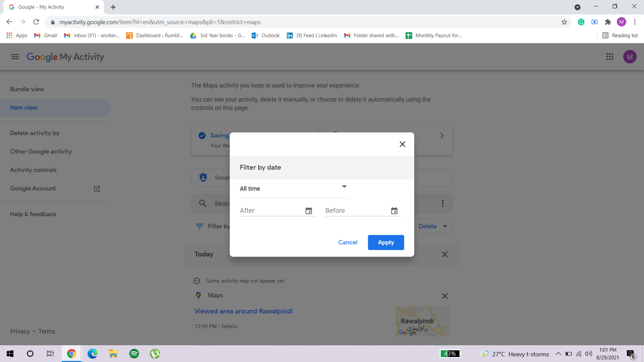Image resolution: width=644 pixels, height=362 pixels.
Task: Click the bookmark star in the address bar
Action: pyautogui.click(x=564, y=22)
